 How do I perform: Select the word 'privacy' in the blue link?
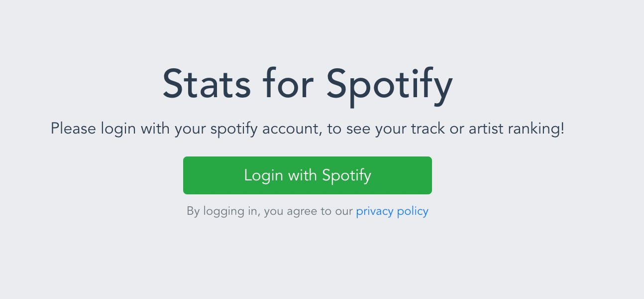374,211
